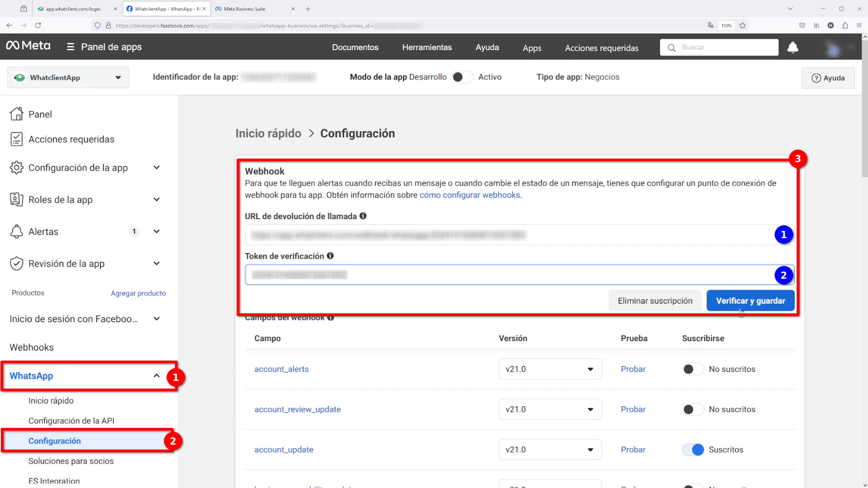Screen dimensions: 868x488
Task: Open the browser extensions icon
Action: point(845,25)
